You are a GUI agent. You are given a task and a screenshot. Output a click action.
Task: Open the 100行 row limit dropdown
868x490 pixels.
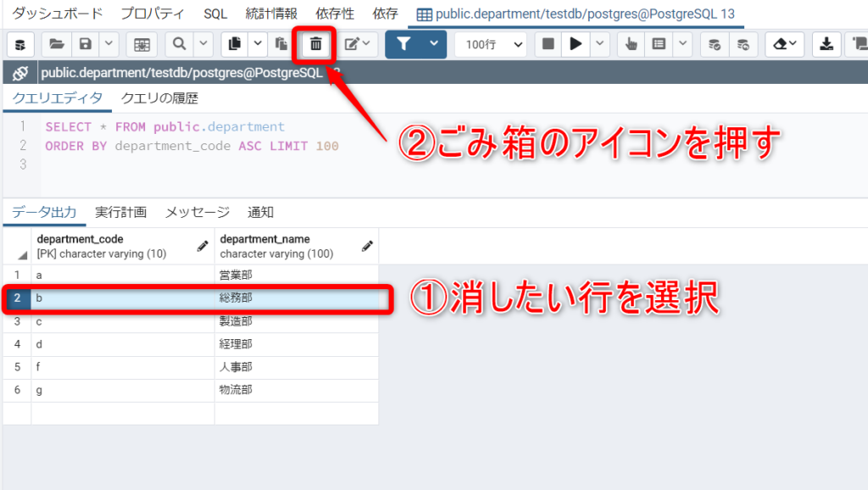coord(490,44)
